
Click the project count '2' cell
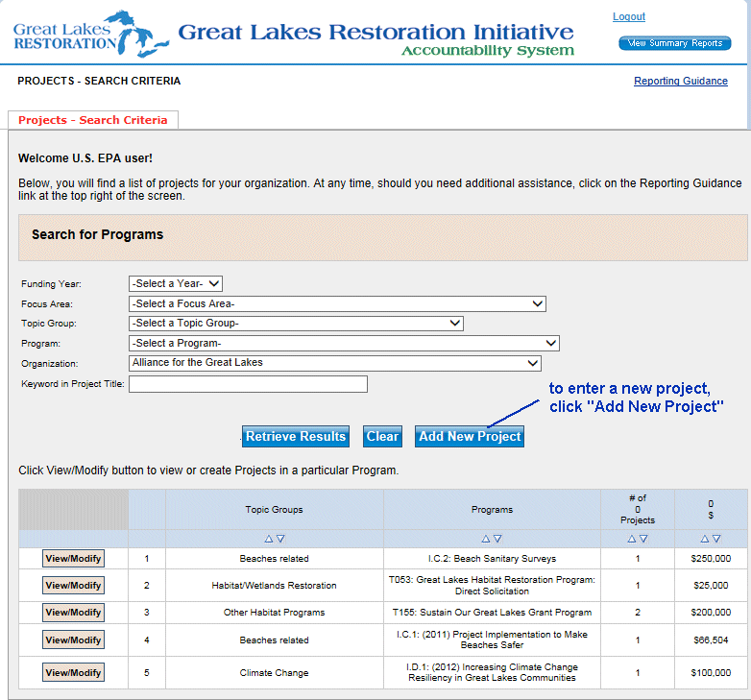coord(638,613)
